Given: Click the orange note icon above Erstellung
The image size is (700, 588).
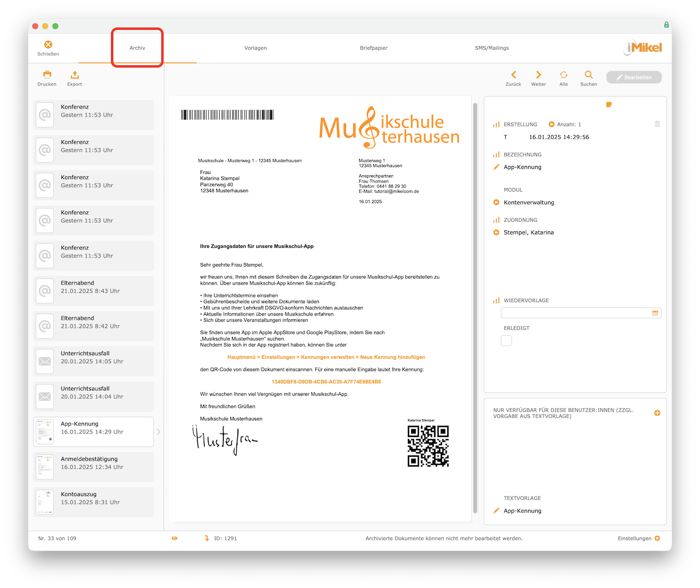Looking at the screenshot, I should pos(609,105).
